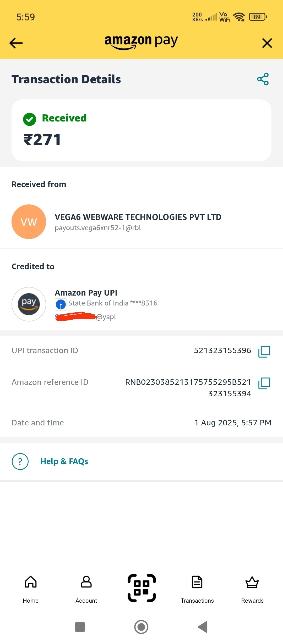The image size is (283, 644).
Task: Open the Account tab
Action: [x=86, y=588]
